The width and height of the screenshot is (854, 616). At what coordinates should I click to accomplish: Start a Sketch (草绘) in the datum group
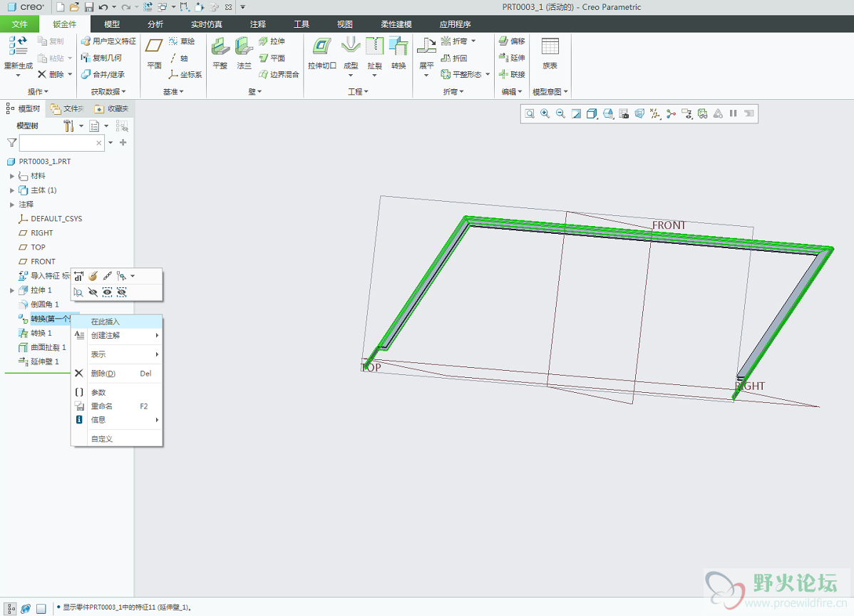(x=181, y=41)
